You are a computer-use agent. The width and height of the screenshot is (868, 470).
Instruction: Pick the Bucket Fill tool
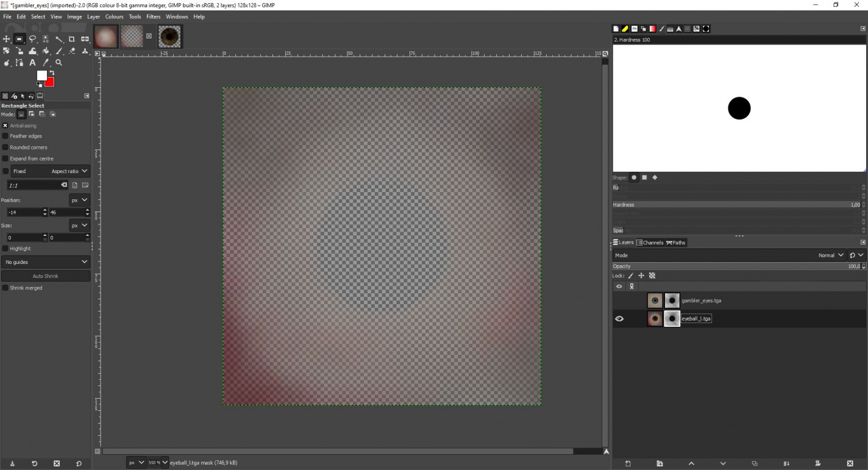tap(46, 51)
